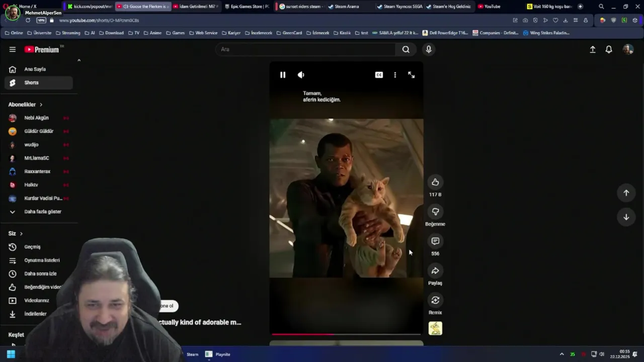Bookmark page with the heart icon

pyautogui.click(x=555, y=20)
